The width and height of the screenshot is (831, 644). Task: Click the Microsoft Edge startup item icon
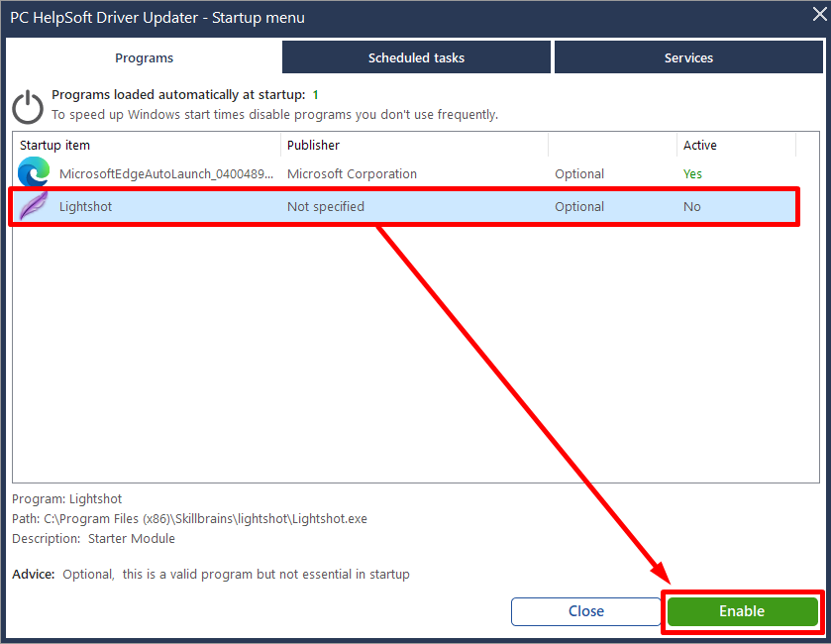(x=34, y=172)
